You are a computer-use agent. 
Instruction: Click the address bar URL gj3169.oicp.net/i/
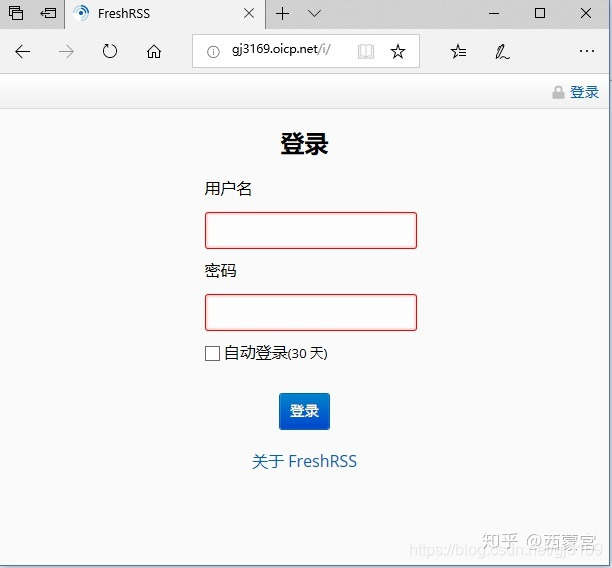click(x=281, y=50)
